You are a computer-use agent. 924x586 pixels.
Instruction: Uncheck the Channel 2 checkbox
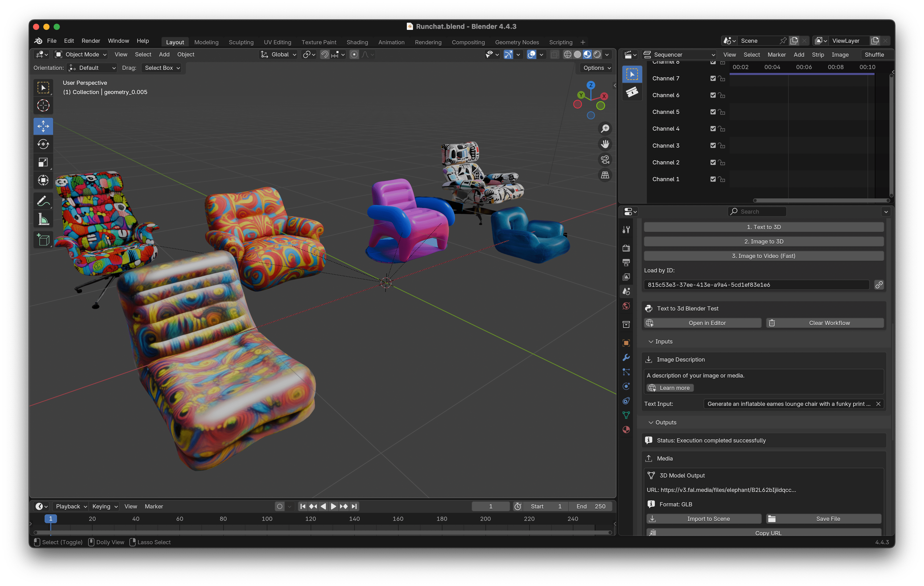coord(713,163)
